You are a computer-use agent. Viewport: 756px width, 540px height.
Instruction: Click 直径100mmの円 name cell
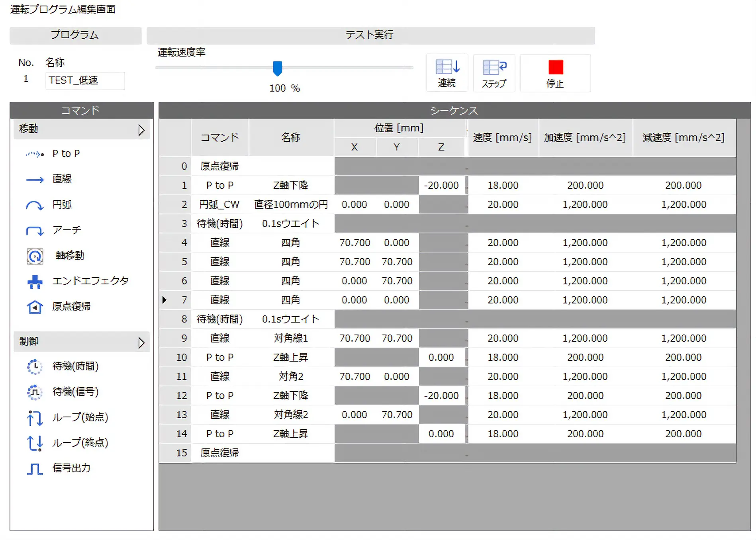coord(291,204)
